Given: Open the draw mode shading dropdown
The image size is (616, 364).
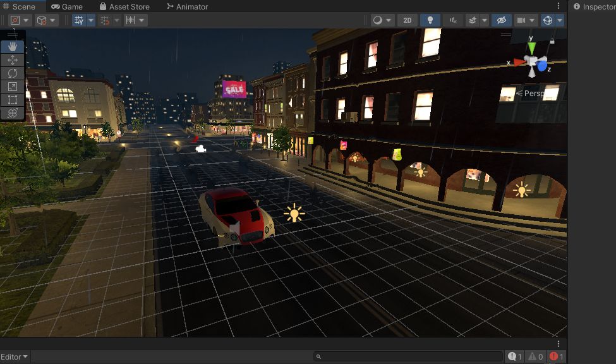Looking at the screenshot, I should (382, 20).
